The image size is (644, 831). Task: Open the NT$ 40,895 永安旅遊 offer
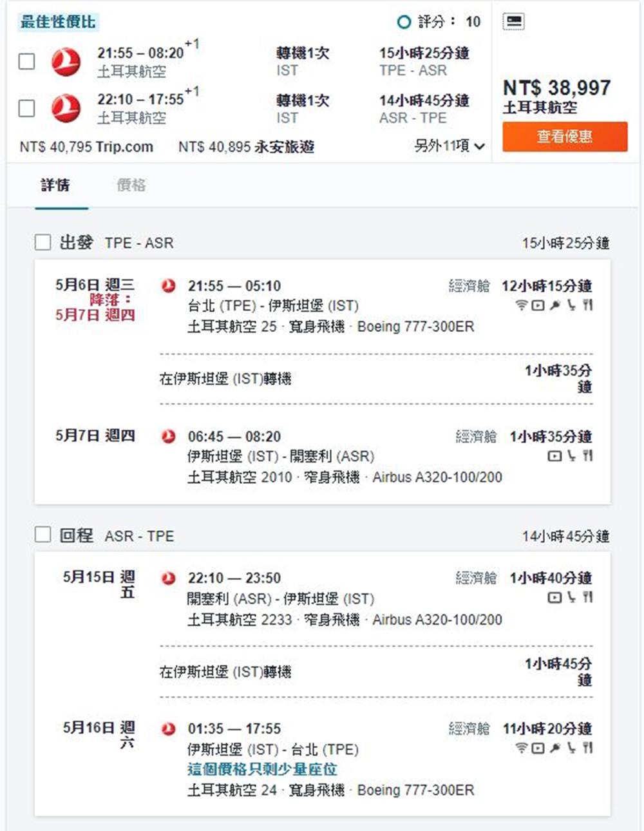point(246,147)
